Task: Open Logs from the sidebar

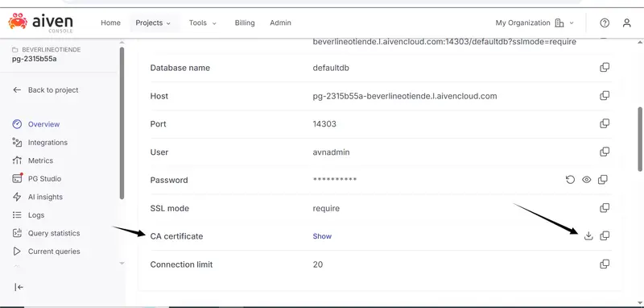Action: click(36, 214)
